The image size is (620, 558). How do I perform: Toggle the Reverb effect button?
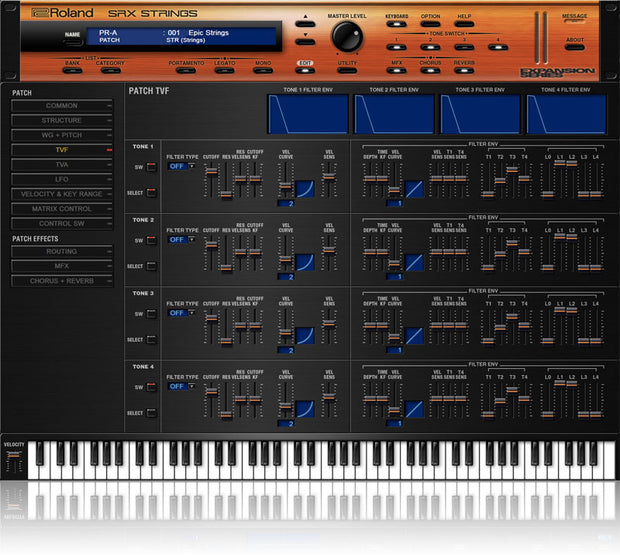point(464,71)
